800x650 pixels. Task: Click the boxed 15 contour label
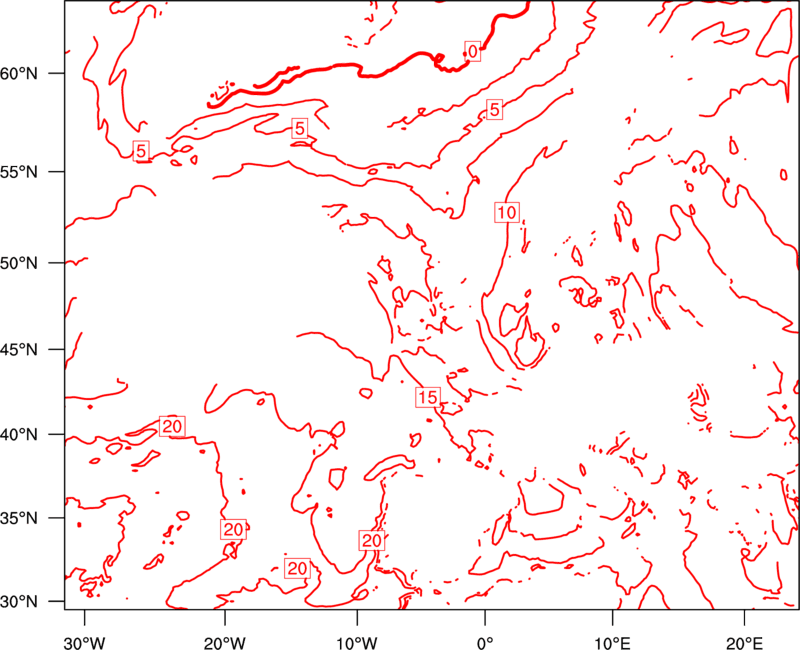pos(428,397)
